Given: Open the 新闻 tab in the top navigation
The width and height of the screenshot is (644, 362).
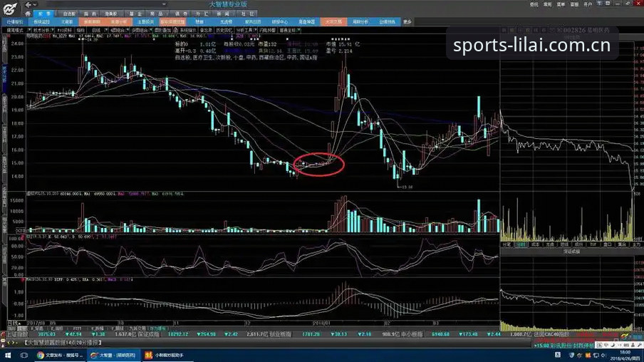Looking at the screenshot, I should coord(223,14).
